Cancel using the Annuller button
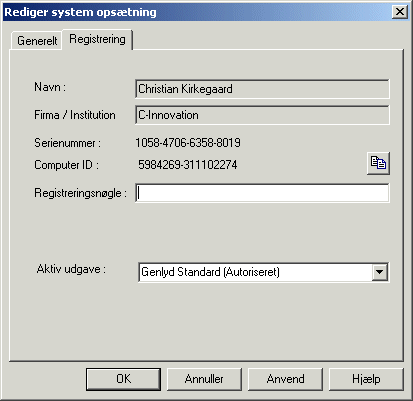Screen dimensions: 413x401 (204, 379)
